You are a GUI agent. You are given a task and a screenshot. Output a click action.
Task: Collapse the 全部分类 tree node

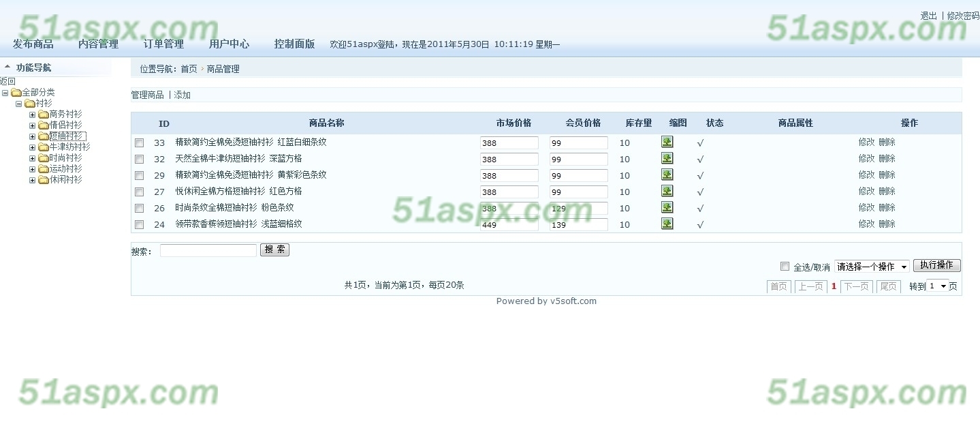coord(5,93)
